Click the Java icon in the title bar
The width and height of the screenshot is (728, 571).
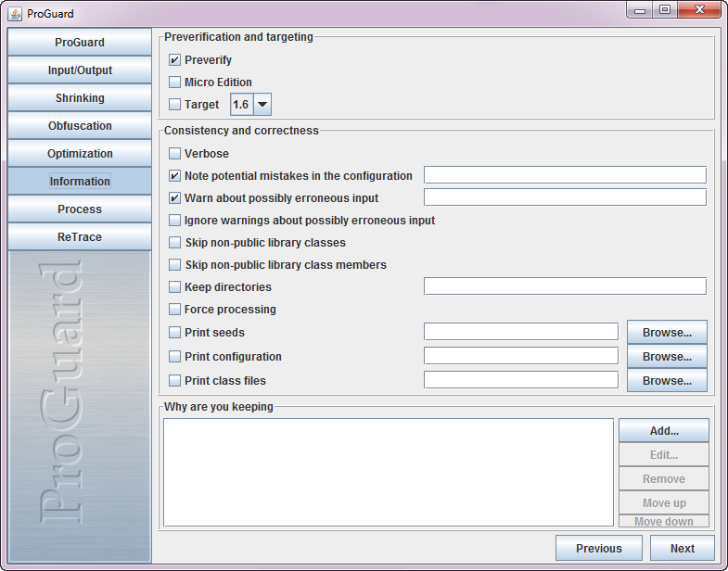pos(15,14)
